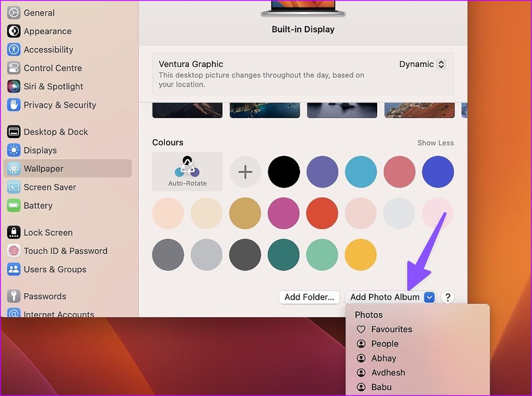Open Privacy & Security hand icon
Image resolution: width=532 pixels, height=396 pixels.
point(14,105)
